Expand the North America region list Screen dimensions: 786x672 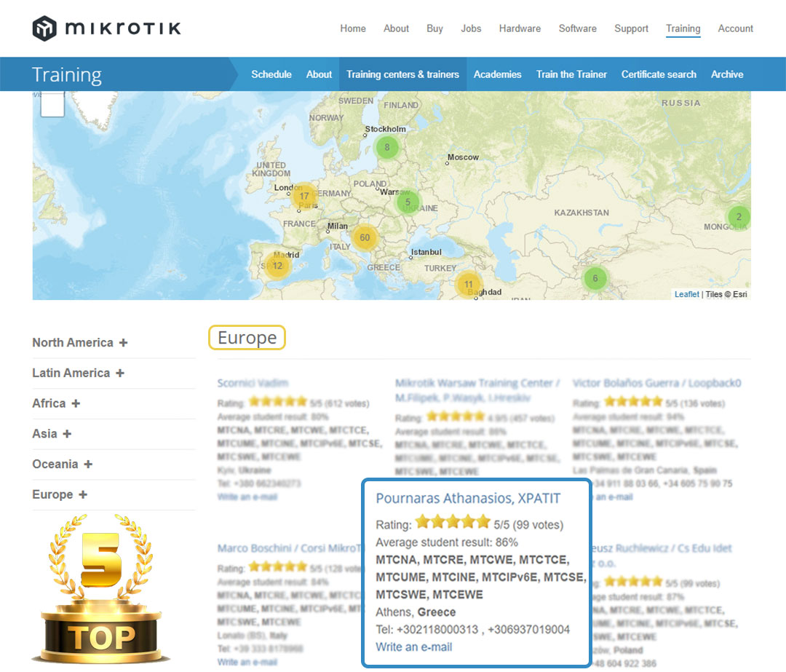(79, 342)
